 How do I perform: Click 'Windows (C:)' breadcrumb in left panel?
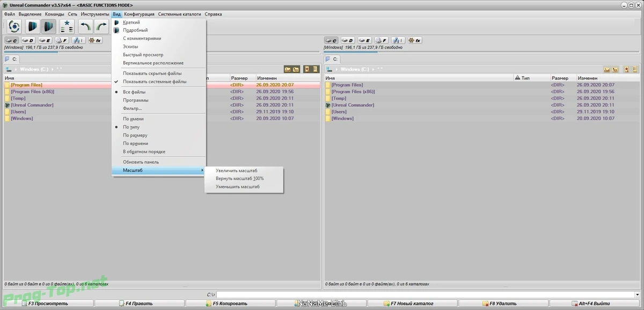click(34, 69)
